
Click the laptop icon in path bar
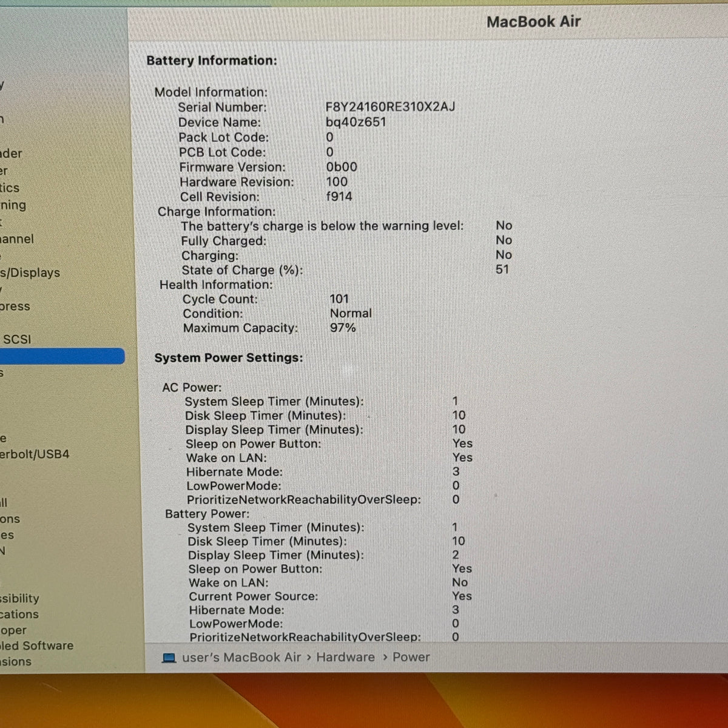(x=169, y=658)
